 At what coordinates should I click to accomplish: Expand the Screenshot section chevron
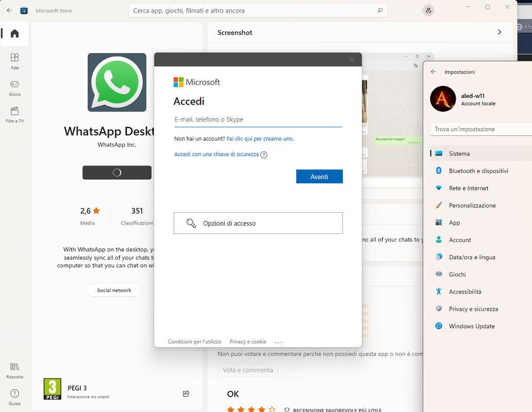500,32
